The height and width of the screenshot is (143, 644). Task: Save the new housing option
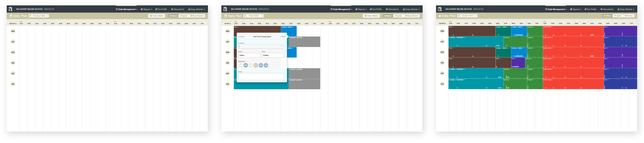click(283, 37)
